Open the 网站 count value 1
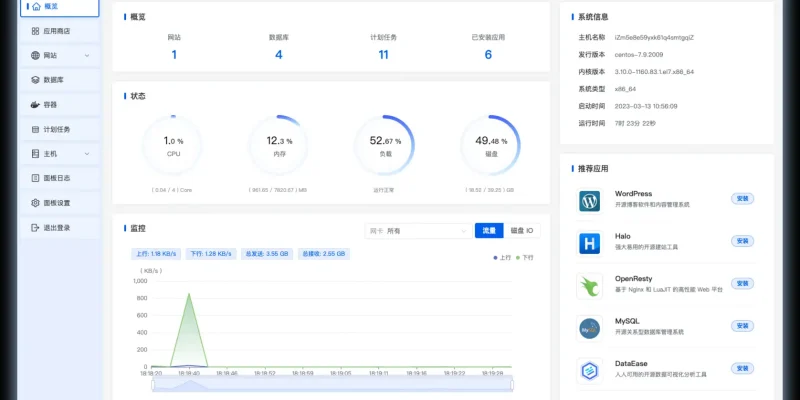Screen dimensions: 800x400 click(x=174, y=55)
